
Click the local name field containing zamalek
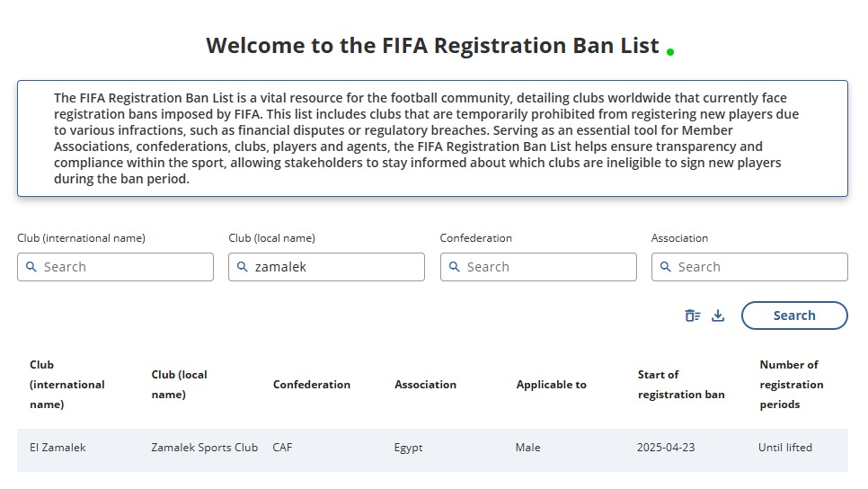(332, 267)
